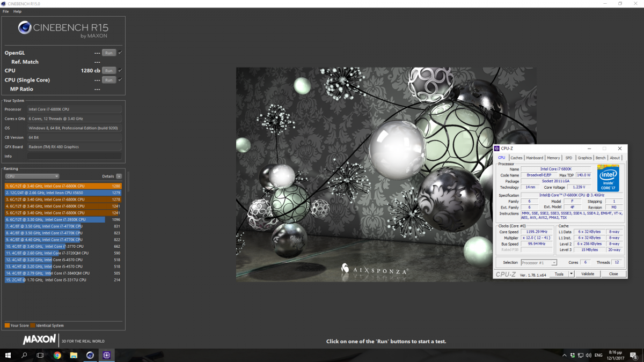
Task: Click Validate button in CPU-Z
Action: (588, 274)
